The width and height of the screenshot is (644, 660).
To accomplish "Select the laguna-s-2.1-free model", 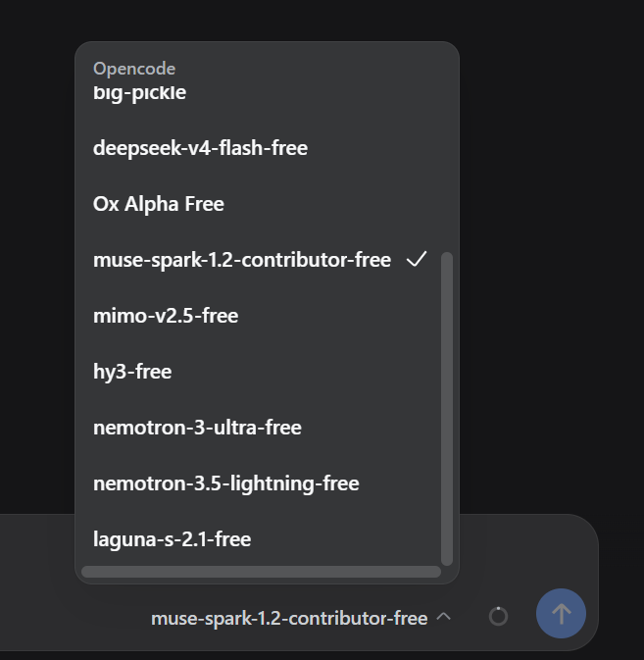I will coord(260,538).
